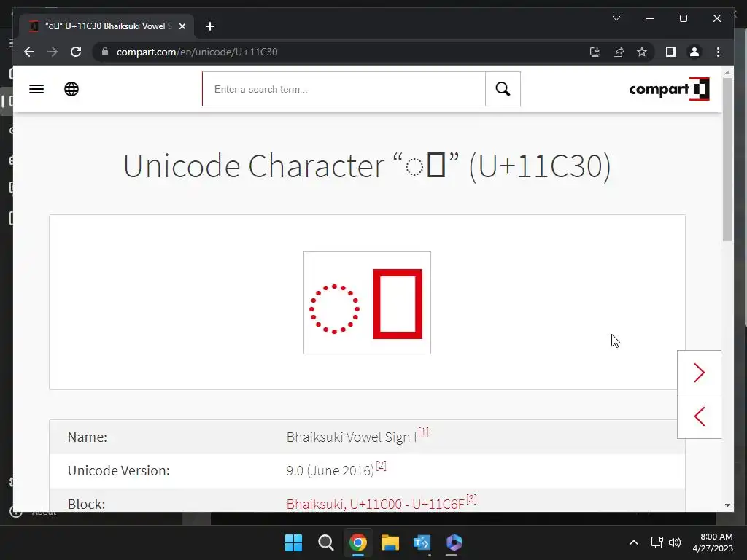Open footnote [1] next to Name
Image resolution: width=747 pixels, height=560 pixels.
tap(424, 432)
